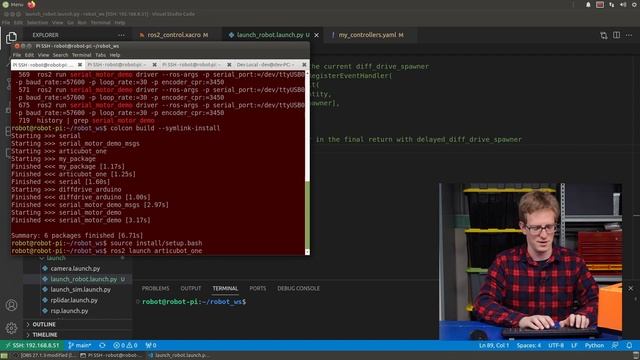Click the SSH: 192.168.8.51 remote indicator
This screenshot has height=360, width=640.
point(32,345)
